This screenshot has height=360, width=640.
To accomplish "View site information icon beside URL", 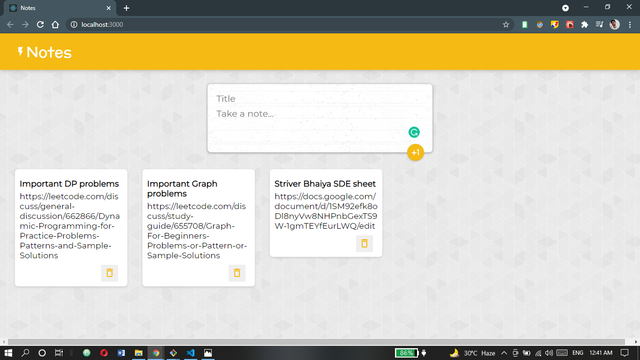I will point(74,24).
